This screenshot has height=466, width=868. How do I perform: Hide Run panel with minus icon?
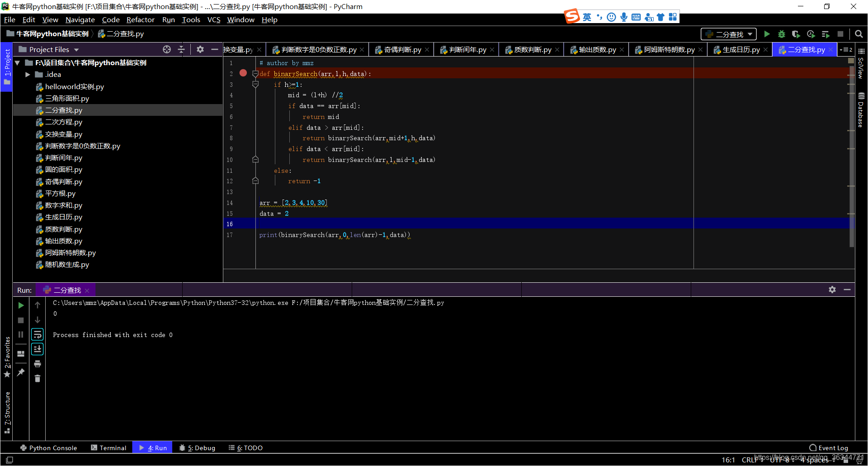[847, 290]
